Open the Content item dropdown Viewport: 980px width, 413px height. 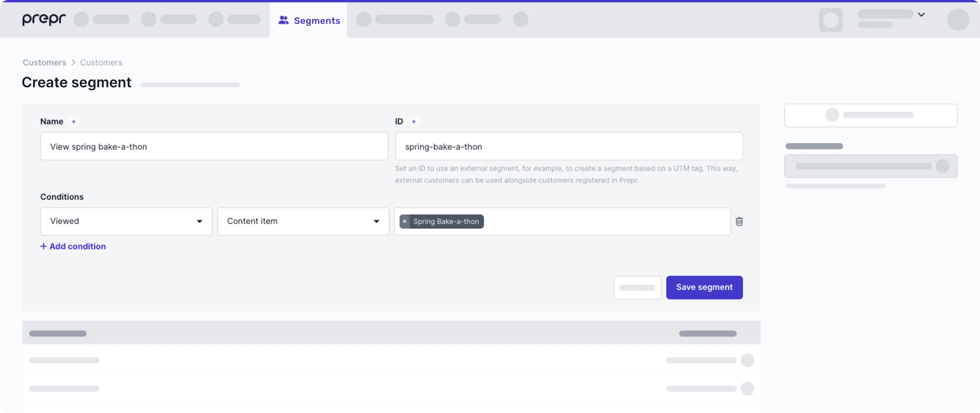click(303, 222)
